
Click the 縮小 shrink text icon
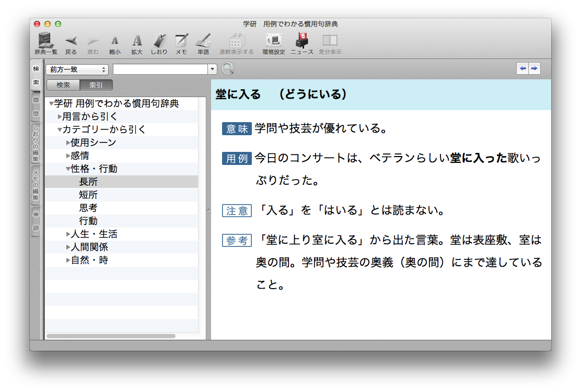pyautogui.click(x=114, y=41)
